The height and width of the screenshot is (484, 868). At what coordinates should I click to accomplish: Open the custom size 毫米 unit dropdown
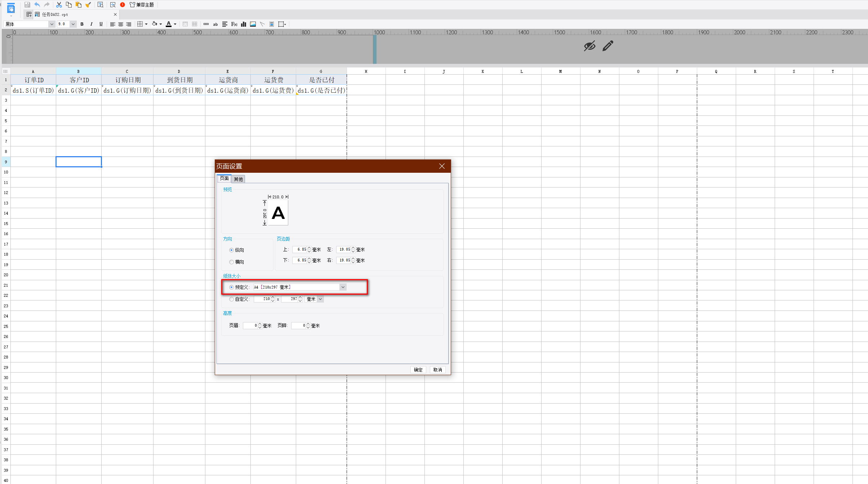[x=320, y=299]
